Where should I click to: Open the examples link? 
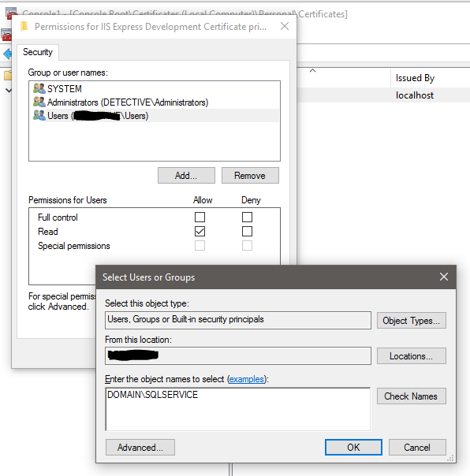pos(246,379)
